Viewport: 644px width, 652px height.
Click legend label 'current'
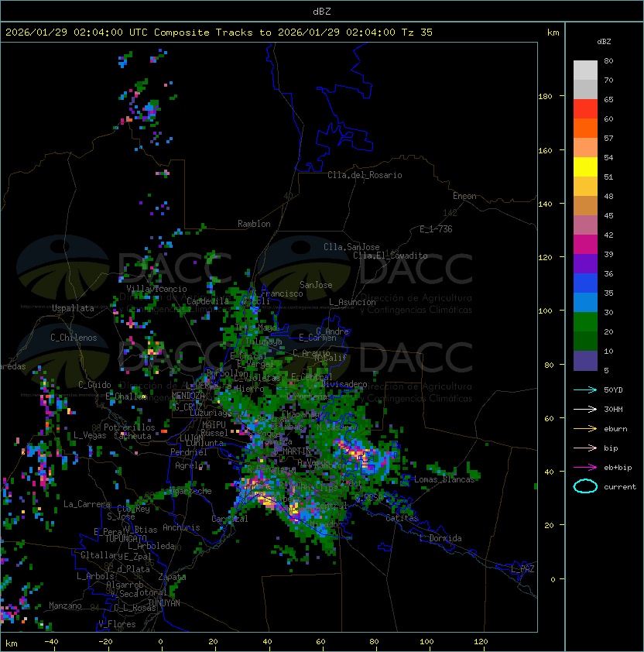point(620,487)
